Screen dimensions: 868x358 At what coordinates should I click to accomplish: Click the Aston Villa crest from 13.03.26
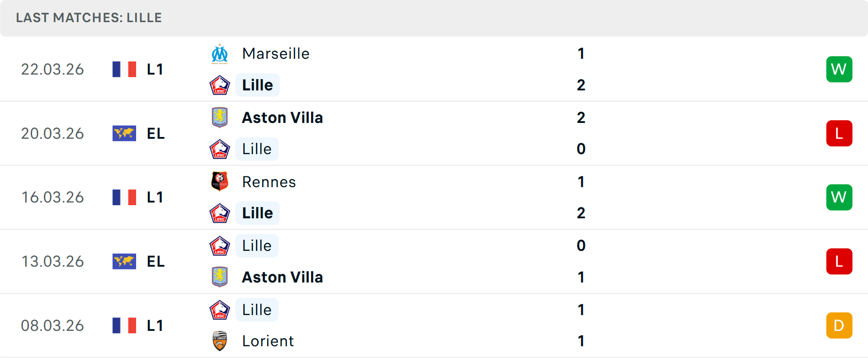point(220,277)
